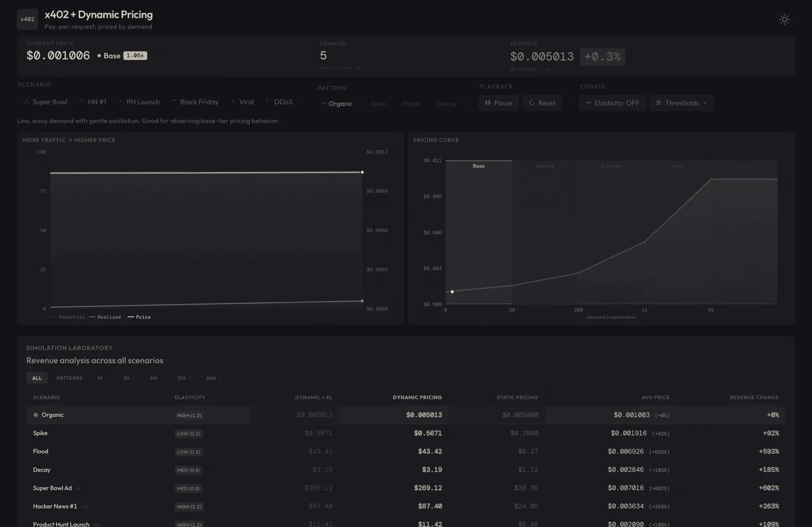
Task: Click the Hacker News #1 row
Action: click(406, 506)
